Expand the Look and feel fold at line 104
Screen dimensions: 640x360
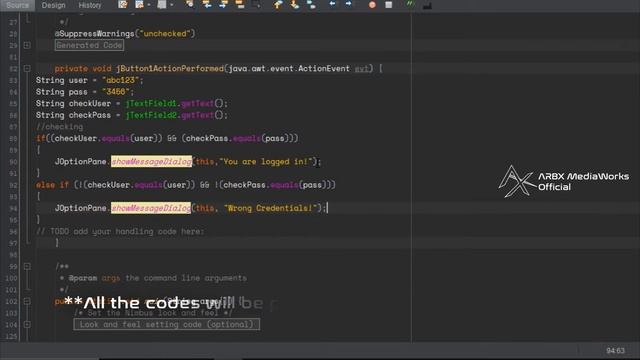pyautogui.click(x=27, y=324)
